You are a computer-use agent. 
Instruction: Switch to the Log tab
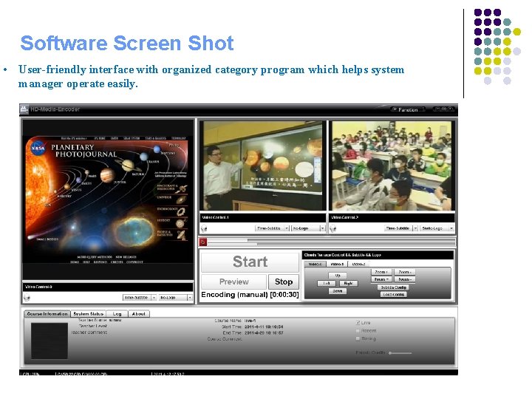pyautogui.click(x=117, y=314)
